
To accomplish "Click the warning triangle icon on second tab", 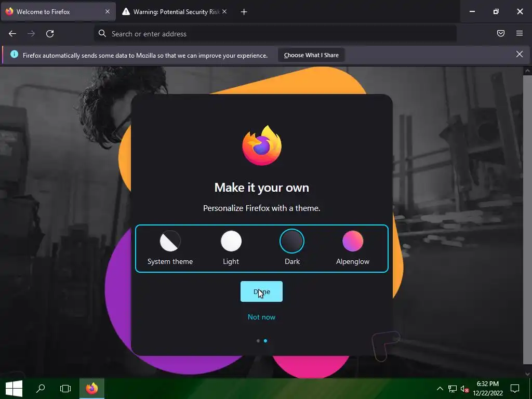I will [126, 11].
